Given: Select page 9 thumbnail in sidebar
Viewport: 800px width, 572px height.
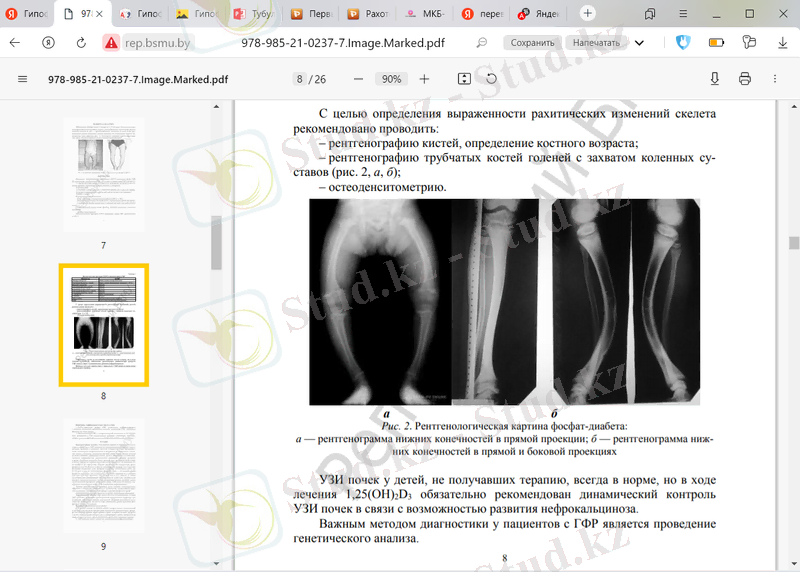Looking at the screenshot, I should (x=103, y=474).
